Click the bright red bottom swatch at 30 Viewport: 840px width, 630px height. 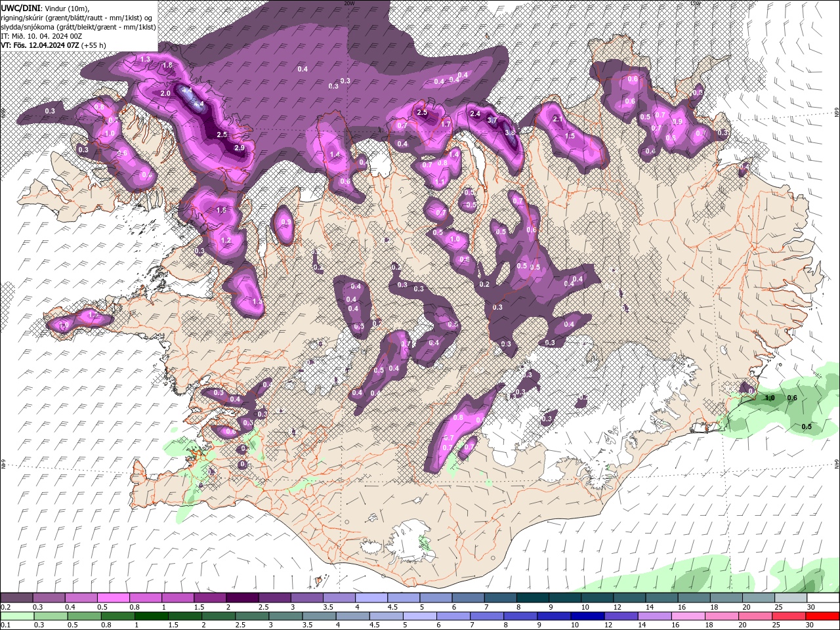pos(822,616)
